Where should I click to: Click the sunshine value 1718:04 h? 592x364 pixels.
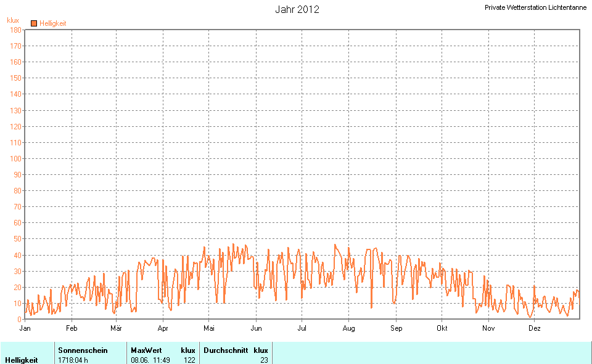pyautogui.click(x=73, y=360)
